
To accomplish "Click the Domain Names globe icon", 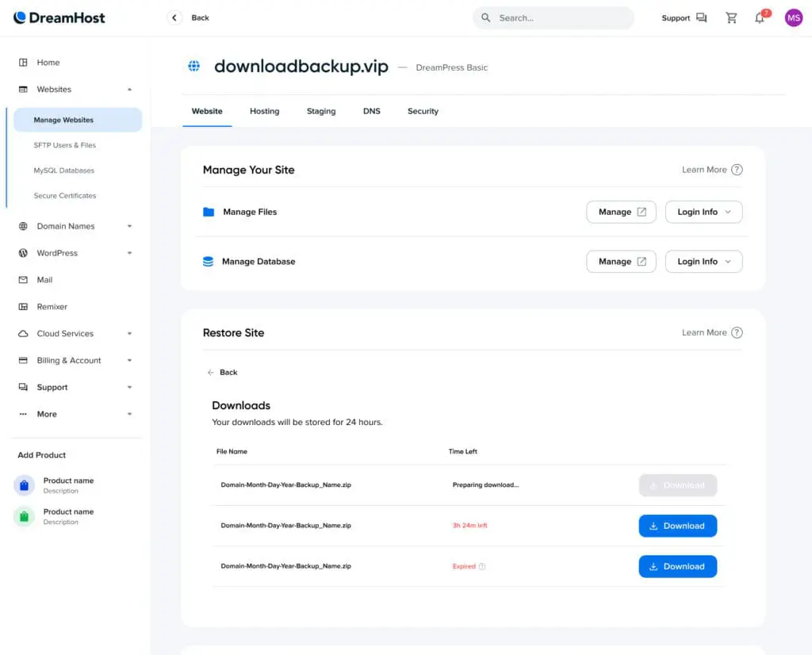I will coord(23,226).
